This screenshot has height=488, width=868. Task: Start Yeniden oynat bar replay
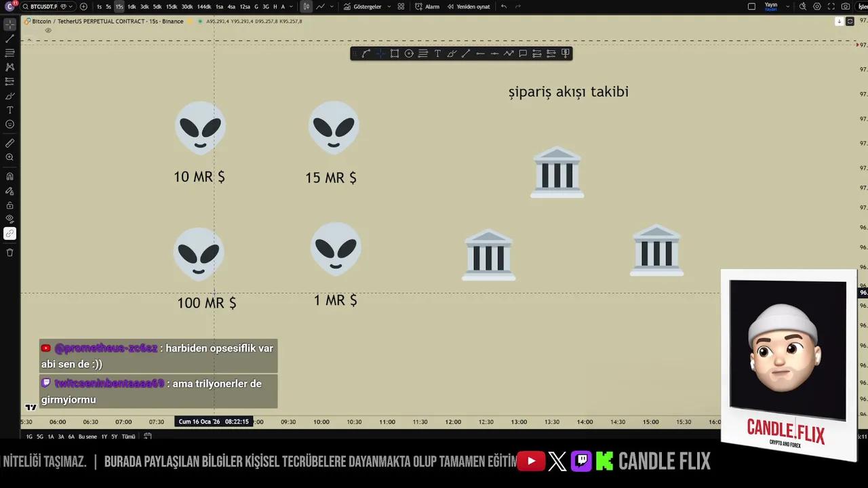[469, 7]
